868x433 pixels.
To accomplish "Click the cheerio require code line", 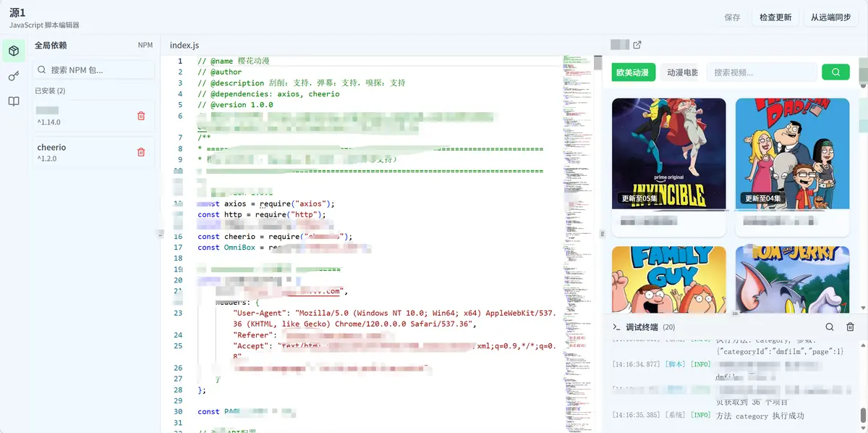I will point(275,237).
